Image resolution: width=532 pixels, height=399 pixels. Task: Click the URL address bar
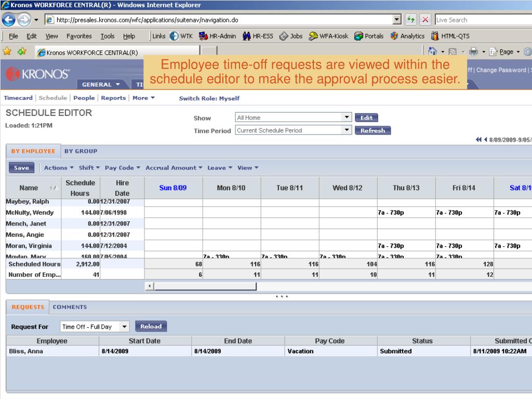219,20
